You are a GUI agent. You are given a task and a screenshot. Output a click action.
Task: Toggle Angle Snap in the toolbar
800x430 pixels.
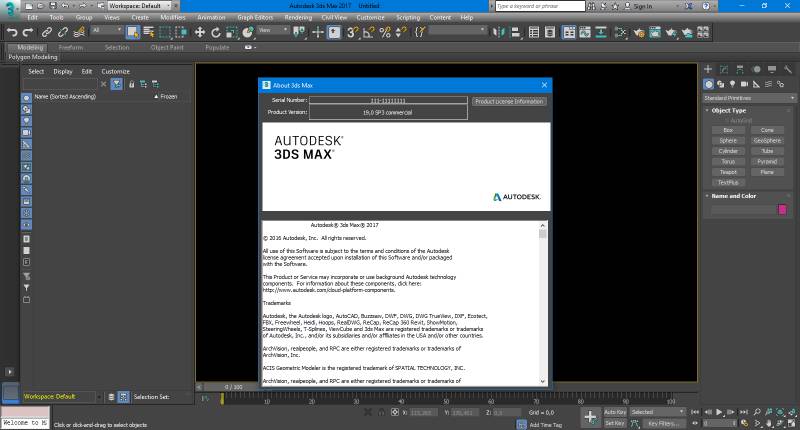point(368,33)
